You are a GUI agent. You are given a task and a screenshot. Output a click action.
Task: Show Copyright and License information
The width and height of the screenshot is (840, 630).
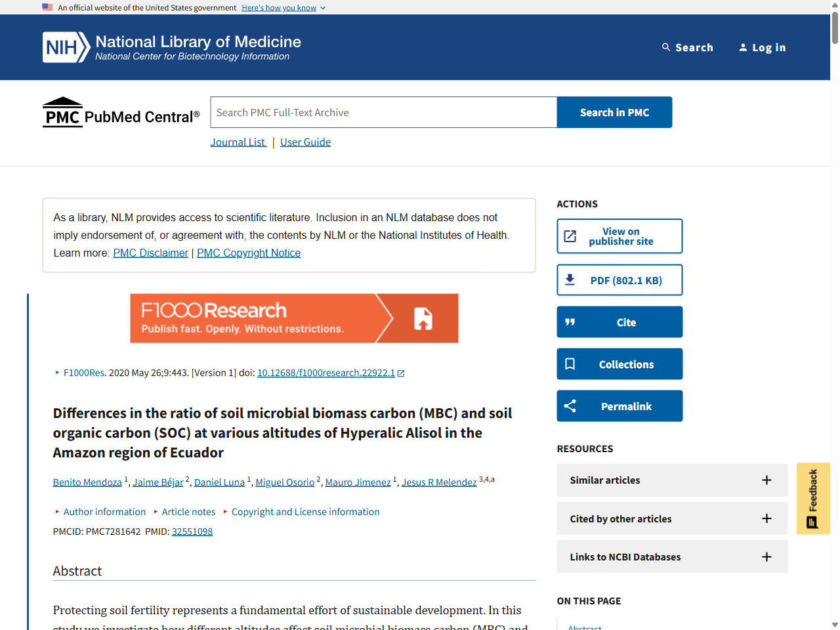304,512
